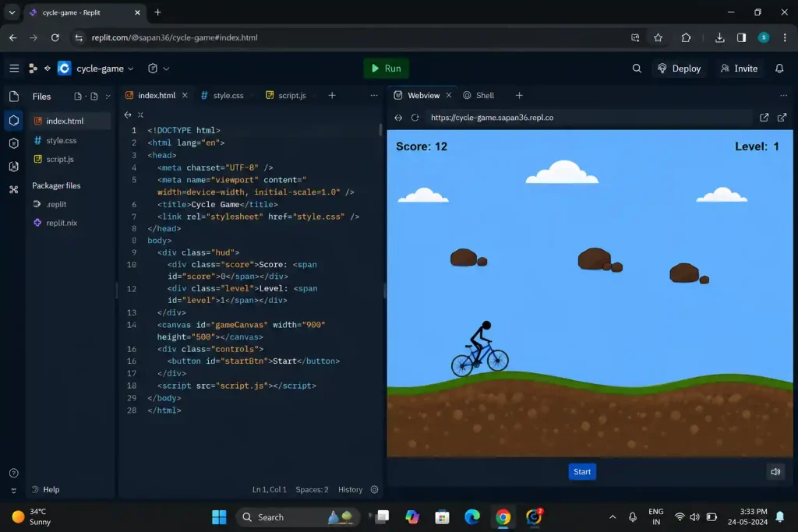Click the Webview back/forward navigation arrows
The height and width of the screenshot is (532, 798).
click(398, 118)
